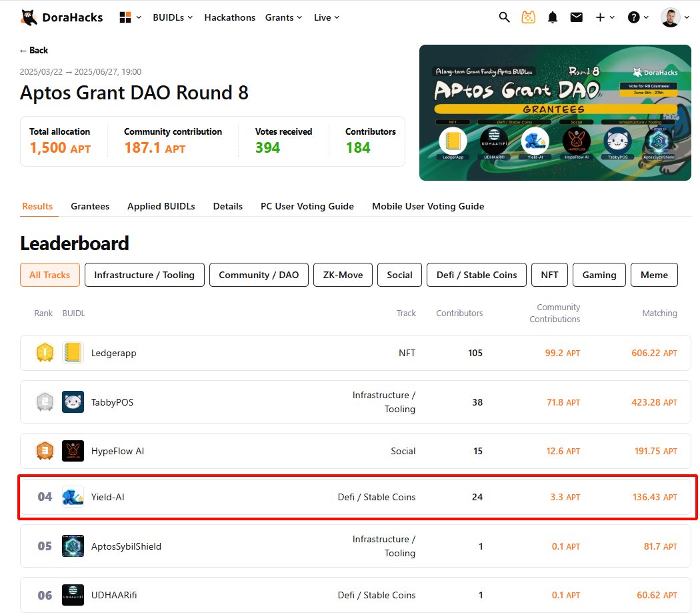Click the TabbyPOS cat icon
The width and height of the screenshot is (700, 615).
tap(73, 402)
